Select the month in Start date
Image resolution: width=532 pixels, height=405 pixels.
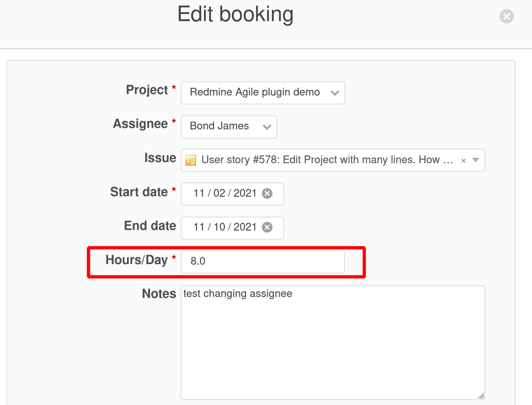click(x=199, y=193)
